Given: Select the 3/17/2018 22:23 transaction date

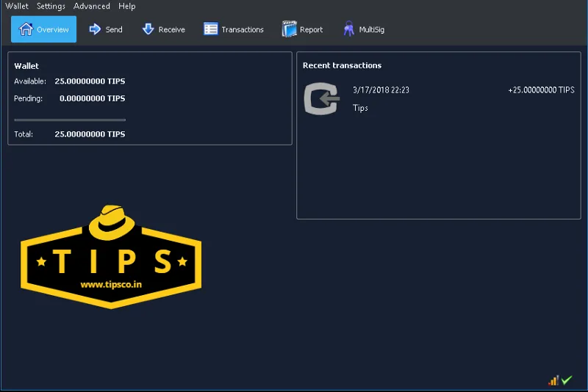Looking at the screenshot, I should click(381, 90).
